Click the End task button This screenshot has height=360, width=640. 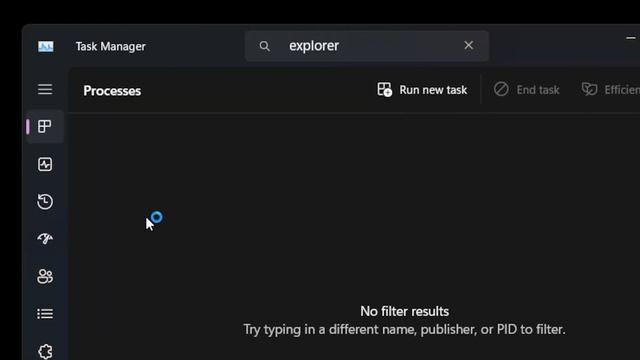pyautogui.click(x=527, y=90)
